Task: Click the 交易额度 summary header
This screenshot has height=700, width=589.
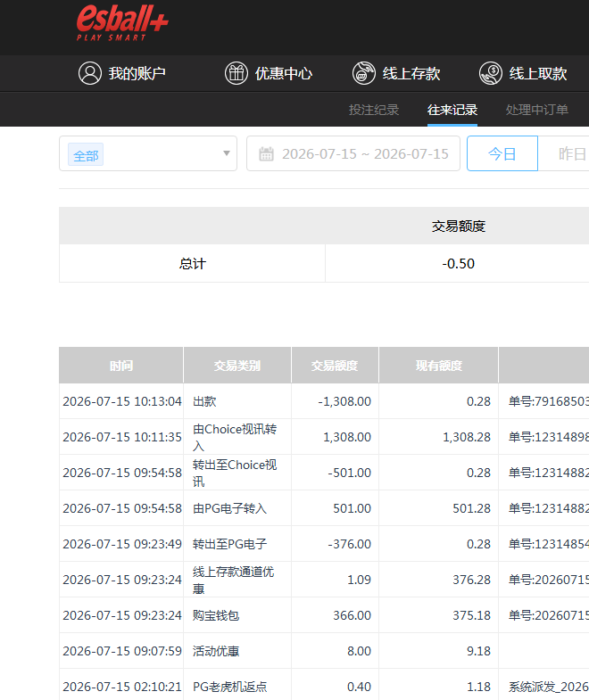Action: [459, 226]
